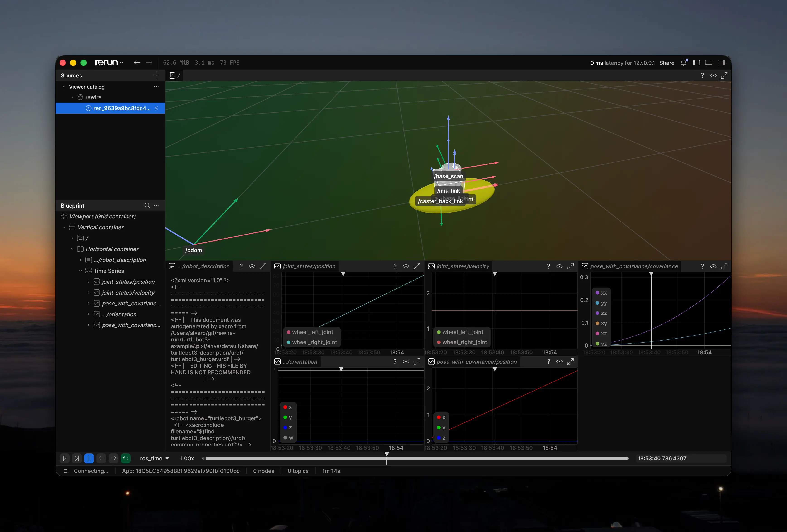The width and height of the screenshot is (787, 532).
Task: Toggle the loop playback button
Action: (126, 458)
